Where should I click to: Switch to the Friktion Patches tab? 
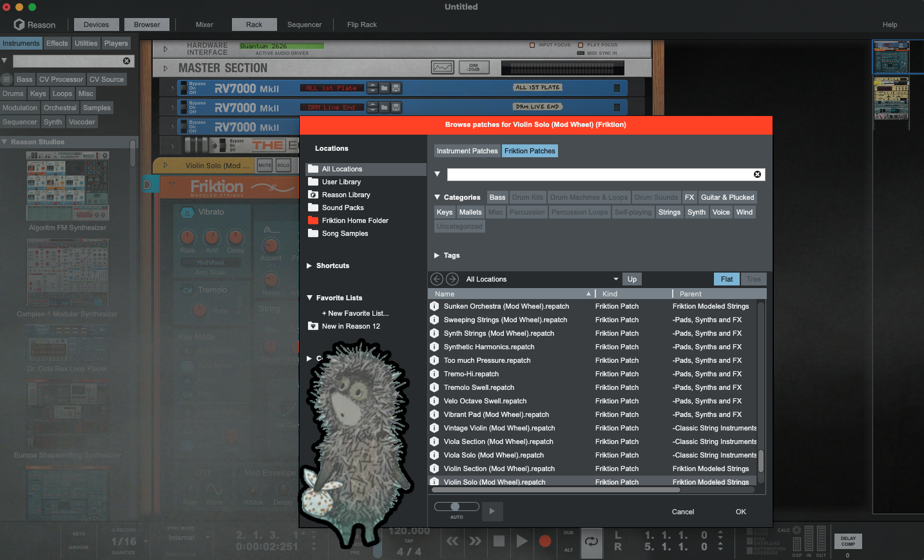[530, 151]
